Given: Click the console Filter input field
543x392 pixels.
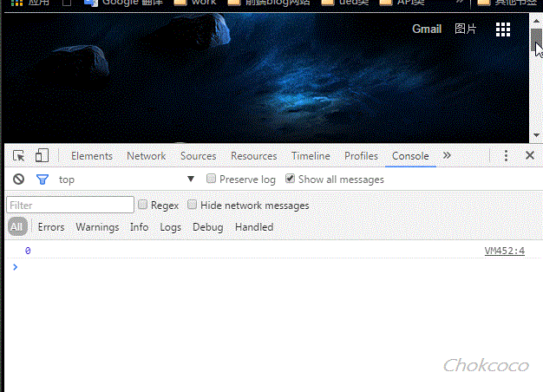Looking at the screenshot, I should point(70,206).
